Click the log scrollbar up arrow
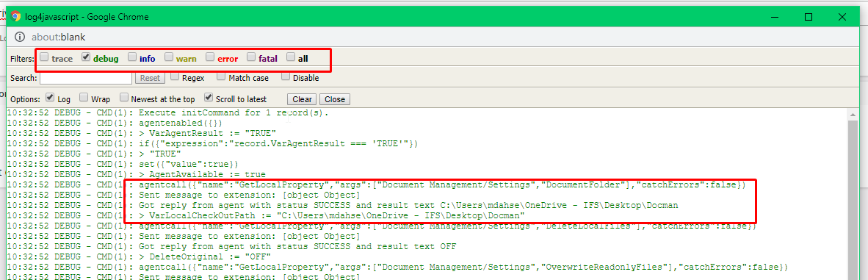 pos(853,114)
